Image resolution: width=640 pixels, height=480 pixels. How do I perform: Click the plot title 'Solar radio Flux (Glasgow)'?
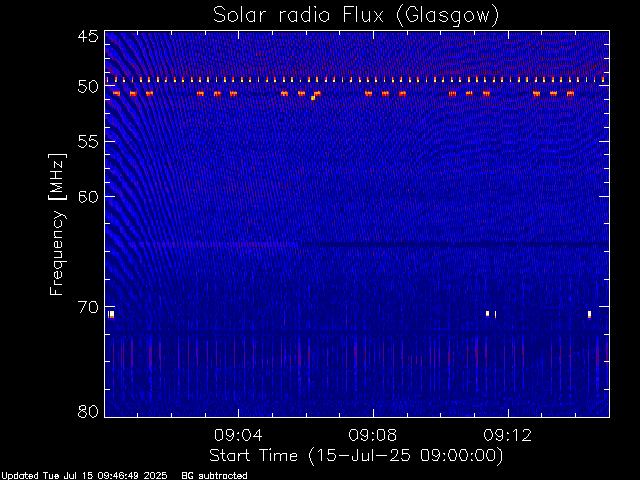356,16
